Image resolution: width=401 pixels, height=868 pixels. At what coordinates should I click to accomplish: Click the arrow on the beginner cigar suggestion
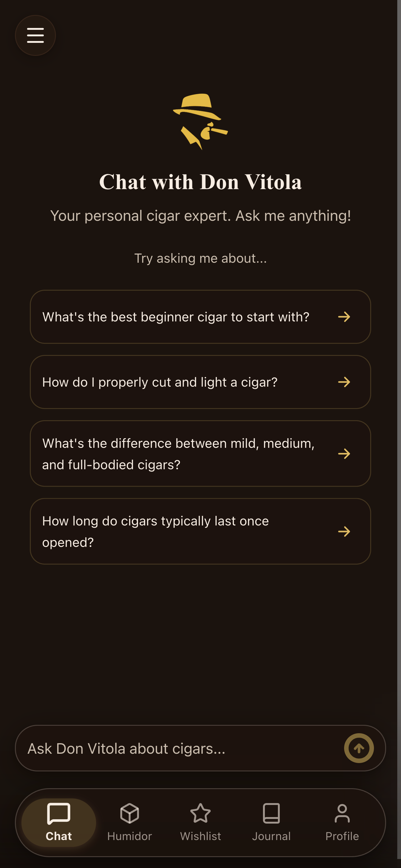(x=345, y=317)
